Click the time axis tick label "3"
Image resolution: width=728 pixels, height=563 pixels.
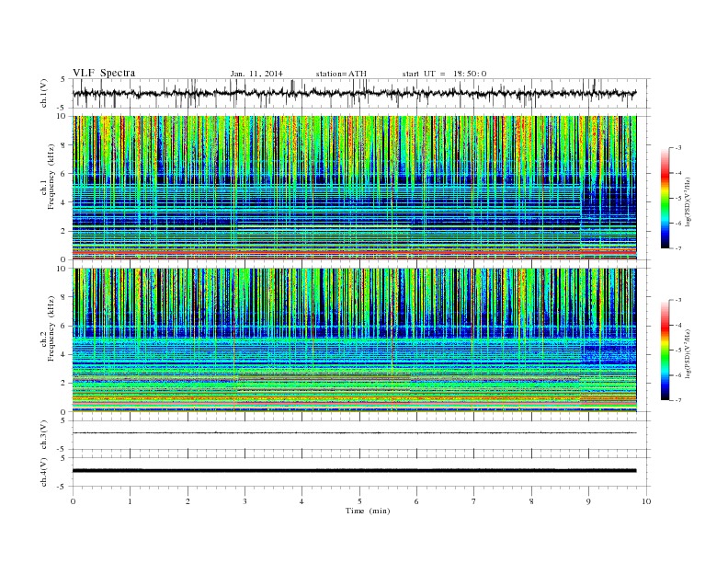pos(245,501)
